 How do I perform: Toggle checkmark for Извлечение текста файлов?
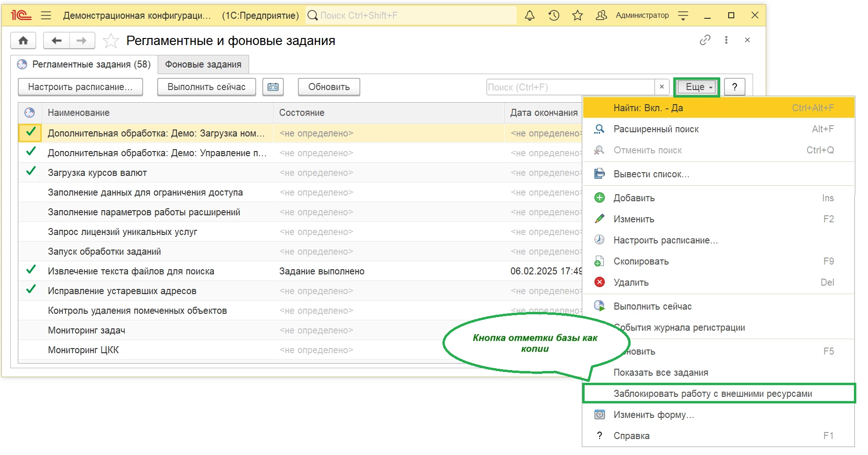click(31, 271)
